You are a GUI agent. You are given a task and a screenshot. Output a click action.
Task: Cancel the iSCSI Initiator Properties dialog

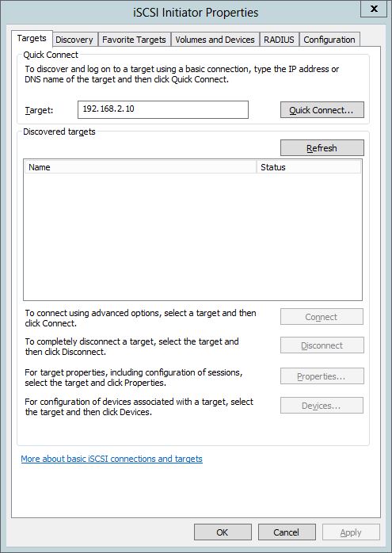point(287,532)
